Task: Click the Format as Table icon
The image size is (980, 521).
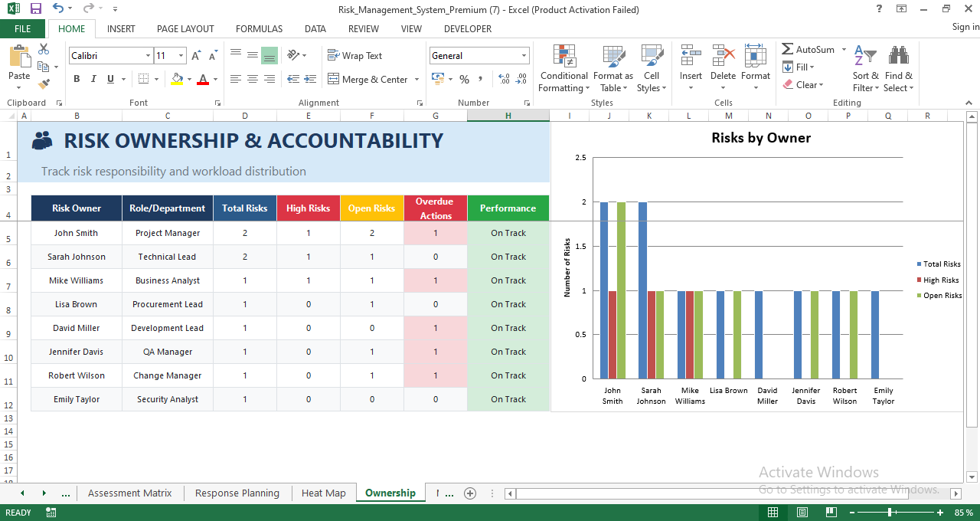Action: tap(612, 69)
